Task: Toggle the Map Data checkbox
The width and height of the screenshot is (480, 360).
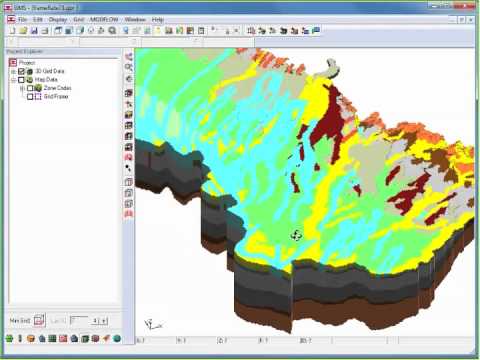Action: tap(21, 80)
